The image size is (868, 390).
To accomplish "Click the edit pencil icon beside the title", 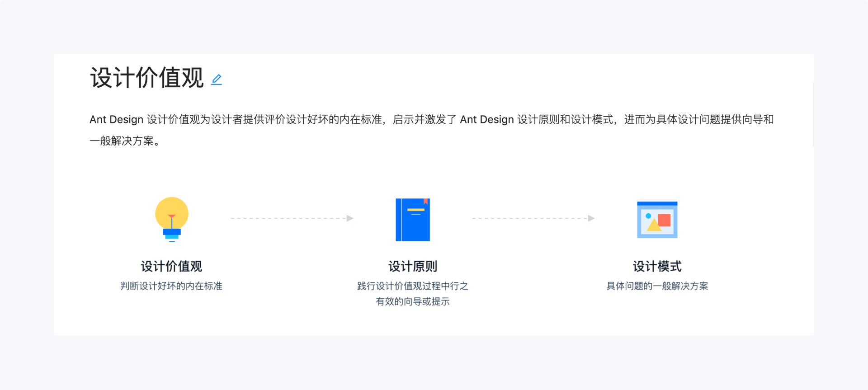I will tap(217, 80).
